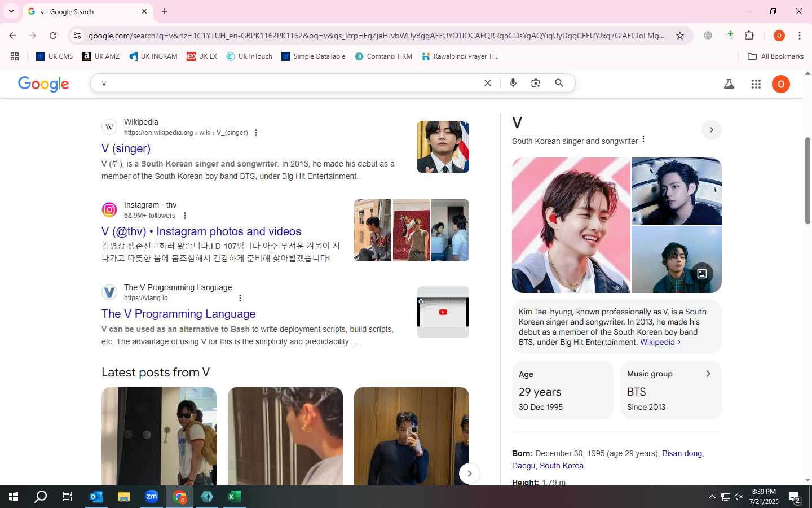
Task: Open more options beside knowledge panel subtitle
Action: (x=643, y=139)
